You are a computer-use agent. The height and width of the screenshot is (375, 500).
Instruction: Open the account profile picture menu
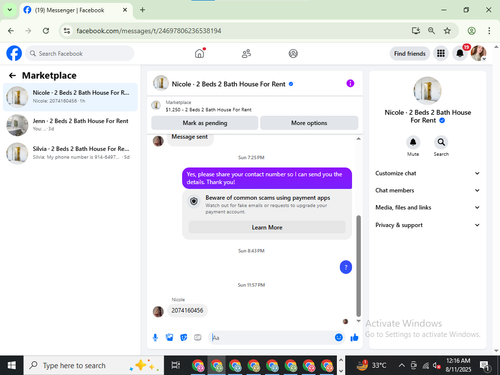[478, 53]
